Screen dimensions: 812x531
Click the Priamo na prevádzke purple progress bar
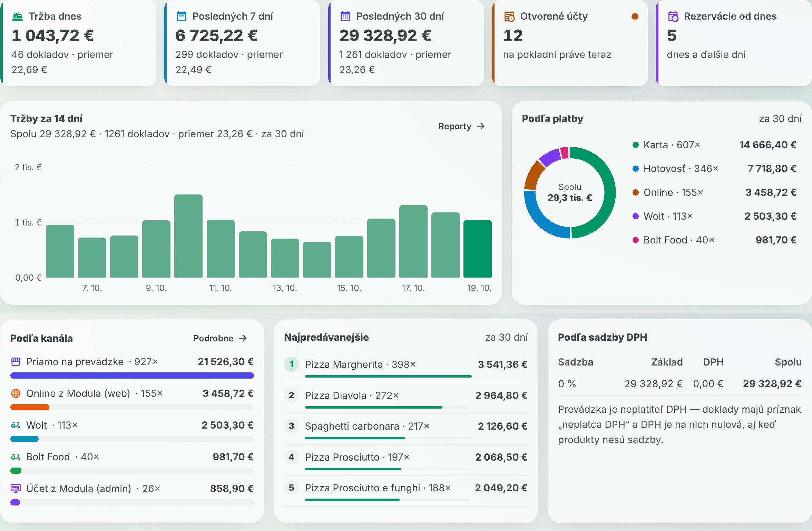click(x=132, y=375)
